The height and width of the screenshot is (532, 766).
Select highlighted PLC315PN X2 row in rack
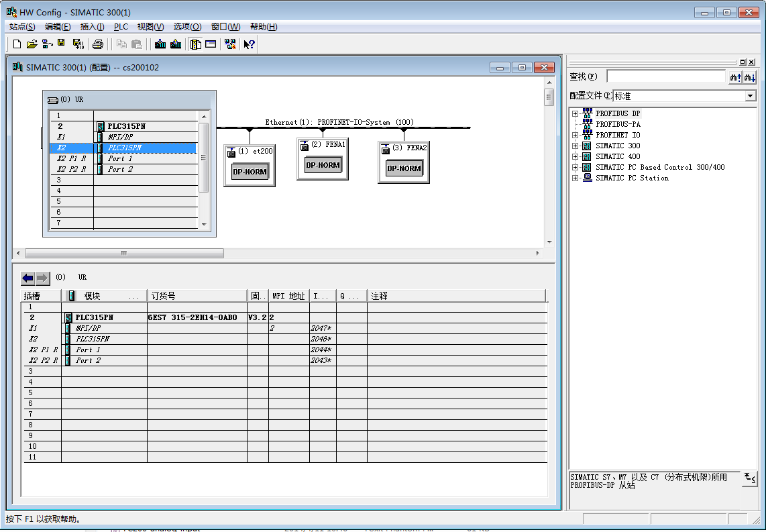(x=123, y=148)
